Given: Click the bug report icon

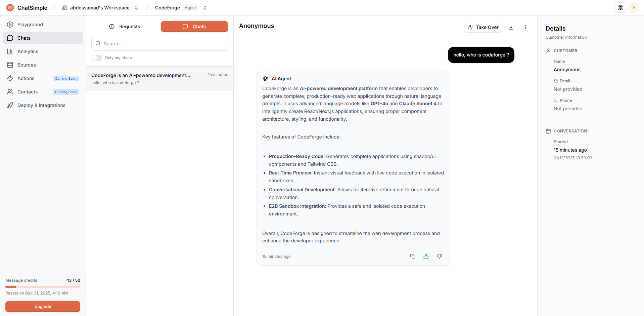Looking at the screenshot, I should click(620, 8).
